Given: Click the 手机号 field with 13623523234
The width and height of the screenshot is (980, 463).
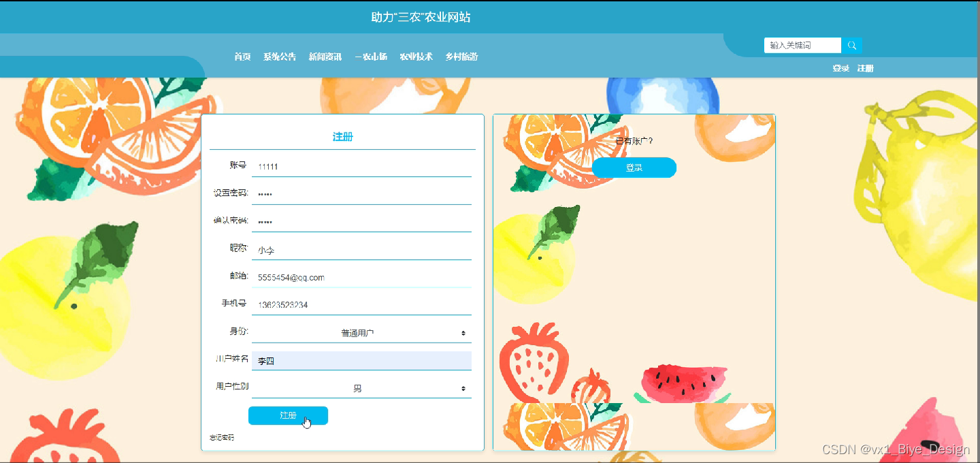Looking at the screenshot, I should point(361,305).
